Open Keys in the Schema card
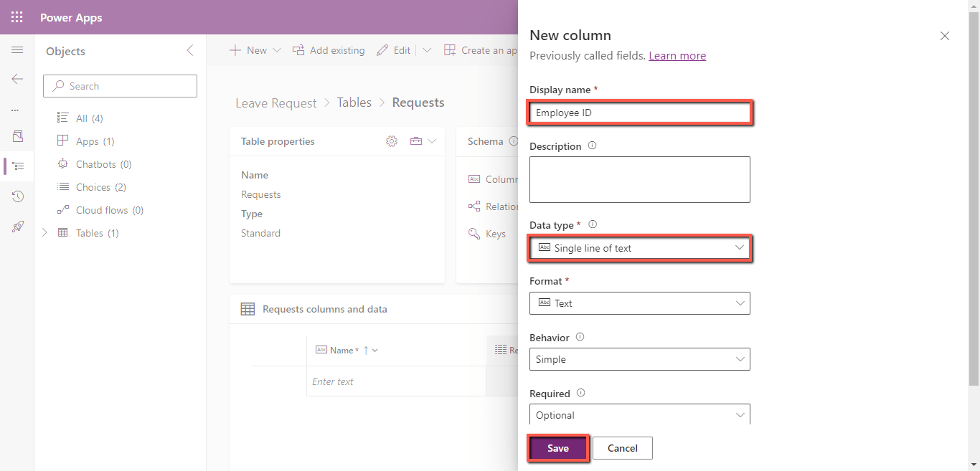 point(487,234)
